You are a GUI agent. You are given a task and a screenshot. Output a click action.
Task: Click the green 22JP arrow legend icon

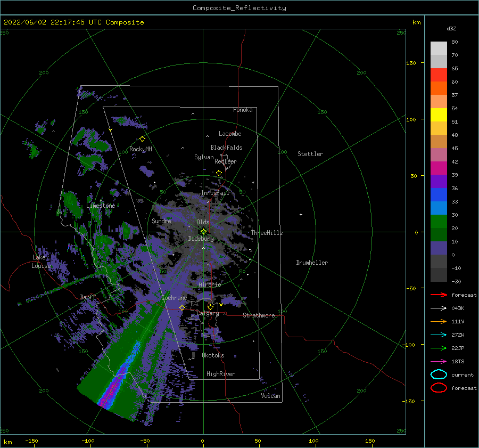(x=439, y=348)
